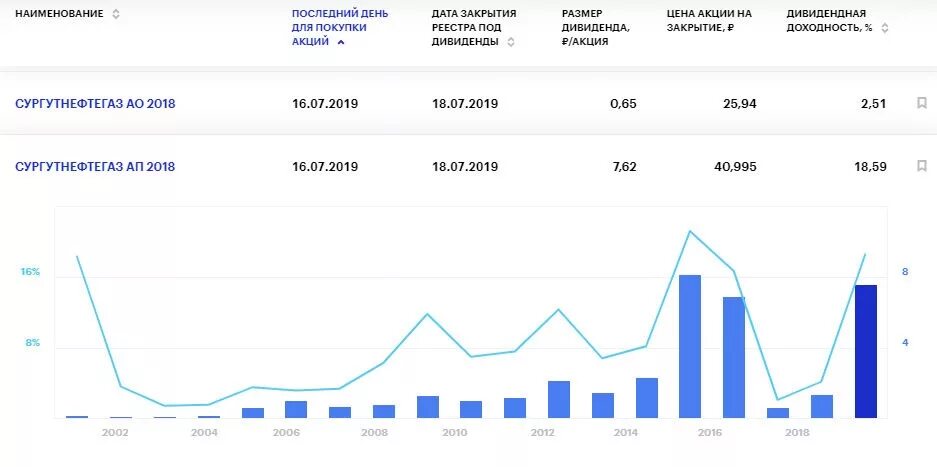This screenshot has width=937, height=467.
Task: Click Наименование column header
Action: point(59,14)
